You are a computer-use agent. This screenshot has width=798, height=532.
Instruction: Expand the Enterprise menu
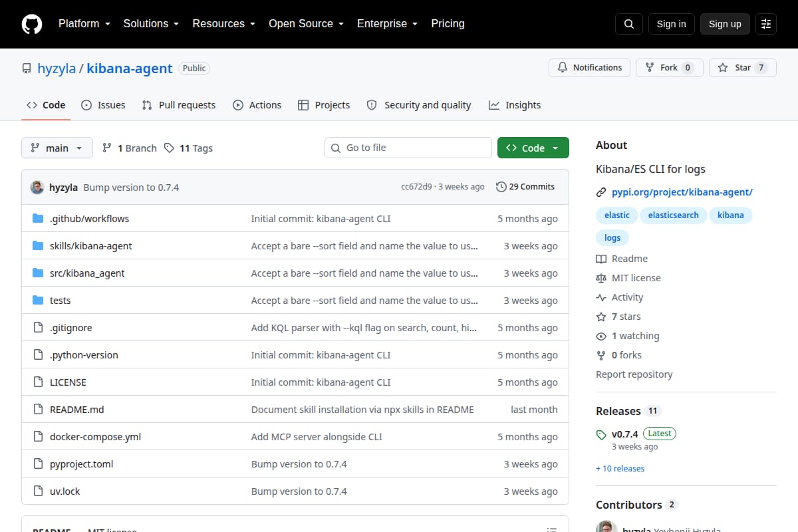[x=387, y=24]
